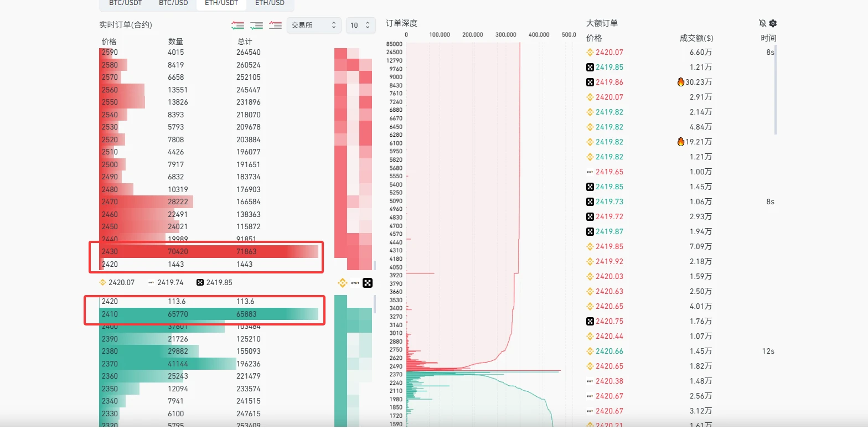Click the 成交额($) column header
Screen dimensions: 868x429
tap(696, 38)
